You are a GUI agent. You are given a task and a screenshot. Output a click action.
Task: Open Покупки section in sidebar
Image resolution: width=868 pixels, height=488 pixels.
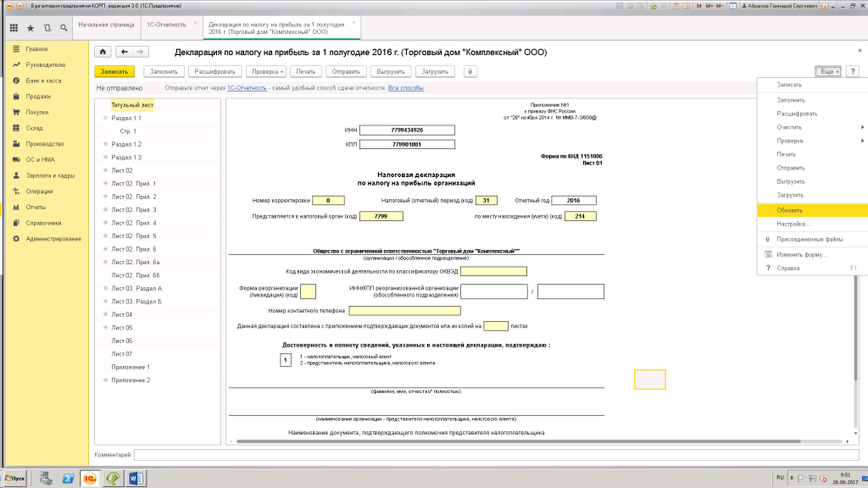coord(37,113)
